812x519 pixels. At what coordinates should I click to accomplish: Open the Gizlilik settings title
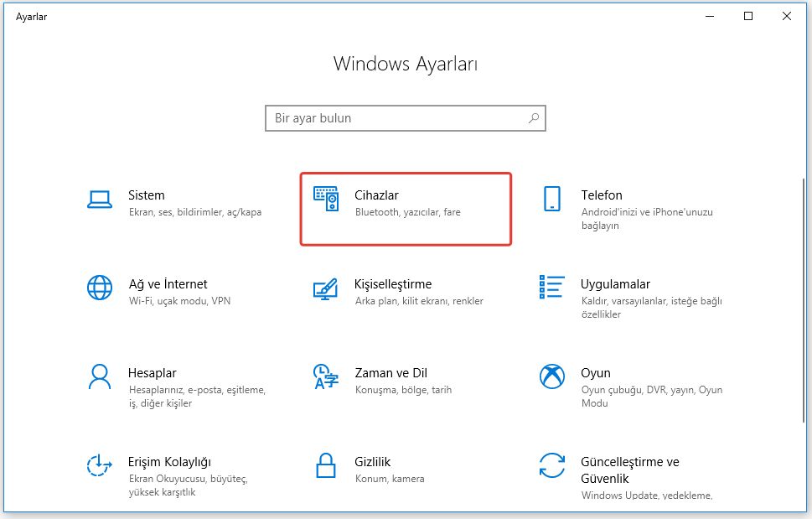pyautogui.click(x=373, y=462)
